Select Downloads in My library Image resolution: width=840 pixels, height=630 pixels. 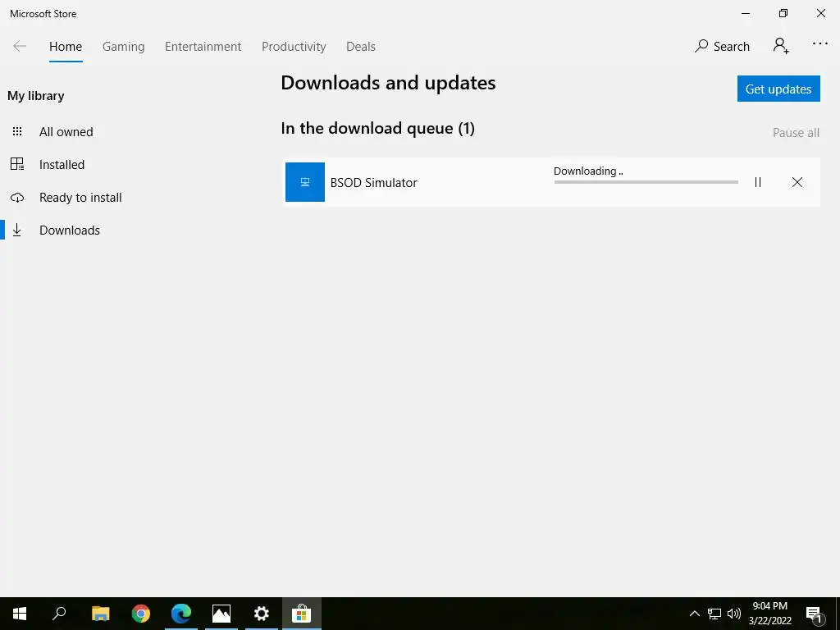(70, 230)
